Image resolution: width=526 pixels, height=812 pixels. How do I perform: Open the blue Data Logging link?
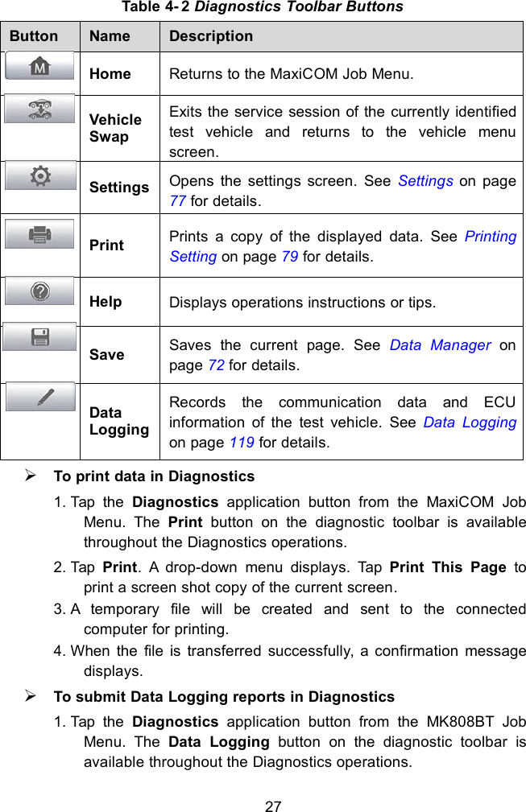470,422
